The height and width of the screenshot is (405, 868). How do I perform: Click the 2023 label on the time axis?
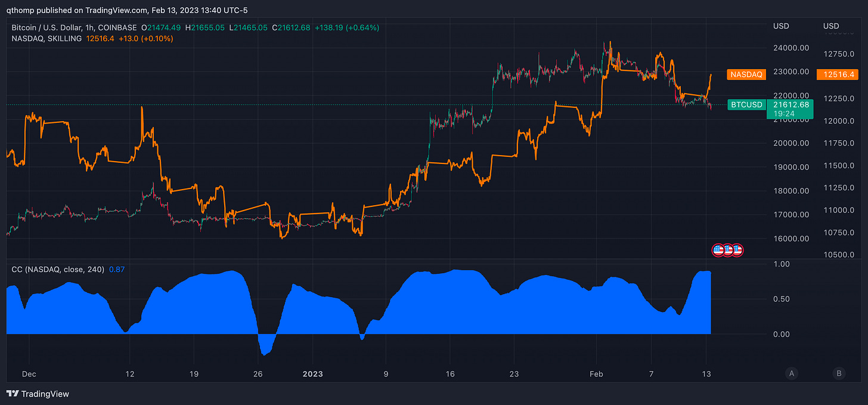point(313,374)
